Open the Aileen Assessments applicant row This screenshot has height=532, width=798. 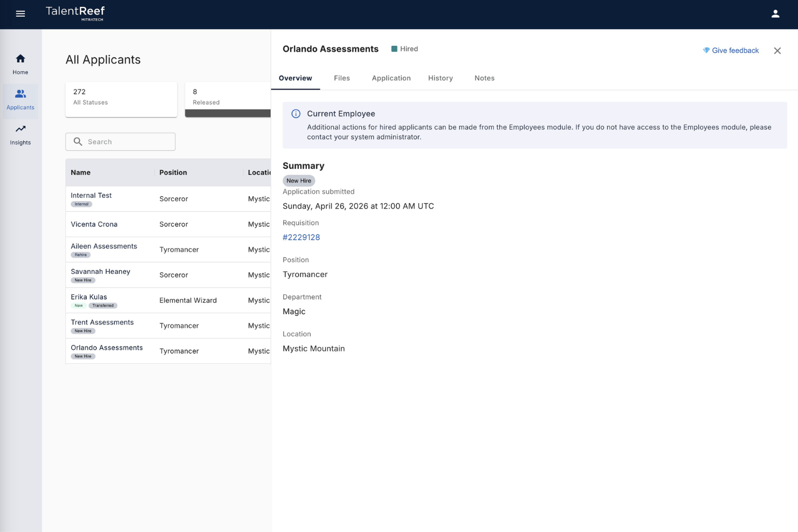[168, 250]
